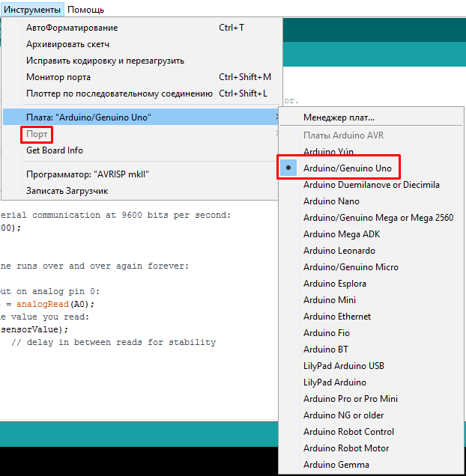
Task: Select Arduino Nano board
Action: (372, 201)
